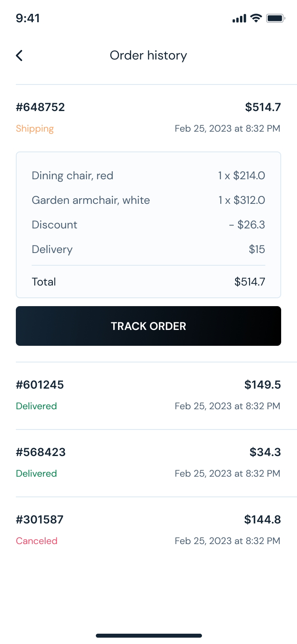This screenshot has height=644, width=297.
Task: Tap the Discount line row
Action: pos(148,225)
